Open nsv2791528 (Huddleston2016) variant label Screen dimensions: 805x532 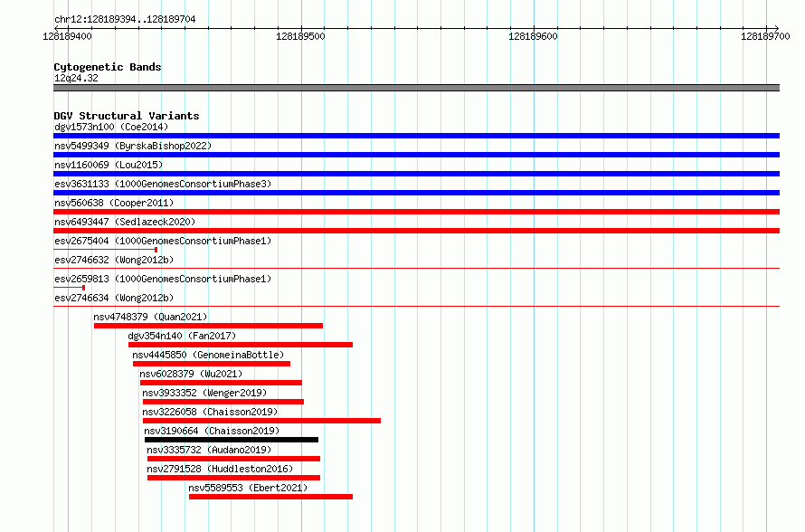point(221,469)
